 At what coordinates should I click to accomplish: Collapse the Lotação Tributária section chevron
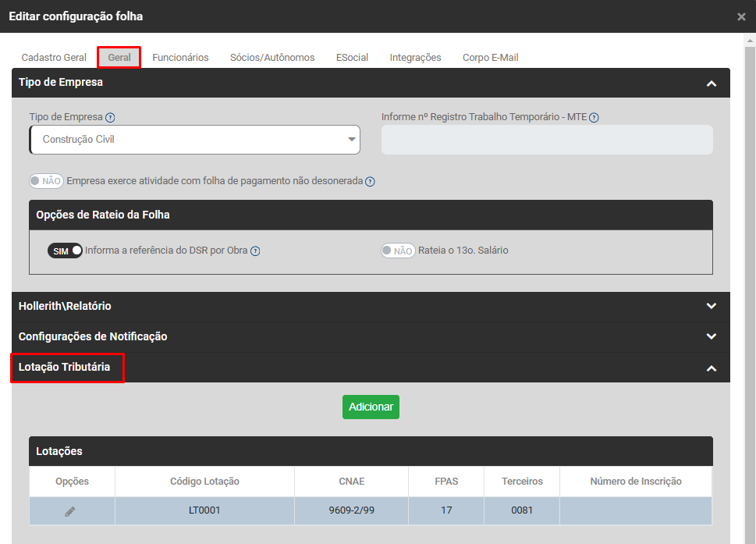pos(712,368)
